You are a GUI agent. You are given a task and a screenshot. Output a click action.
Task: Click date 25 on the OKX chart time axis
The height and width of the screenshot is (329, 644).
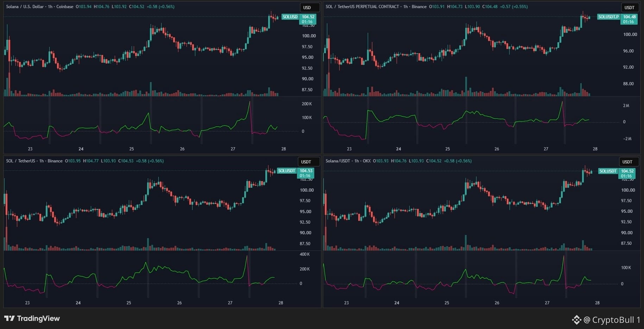(x=447, y=303)
